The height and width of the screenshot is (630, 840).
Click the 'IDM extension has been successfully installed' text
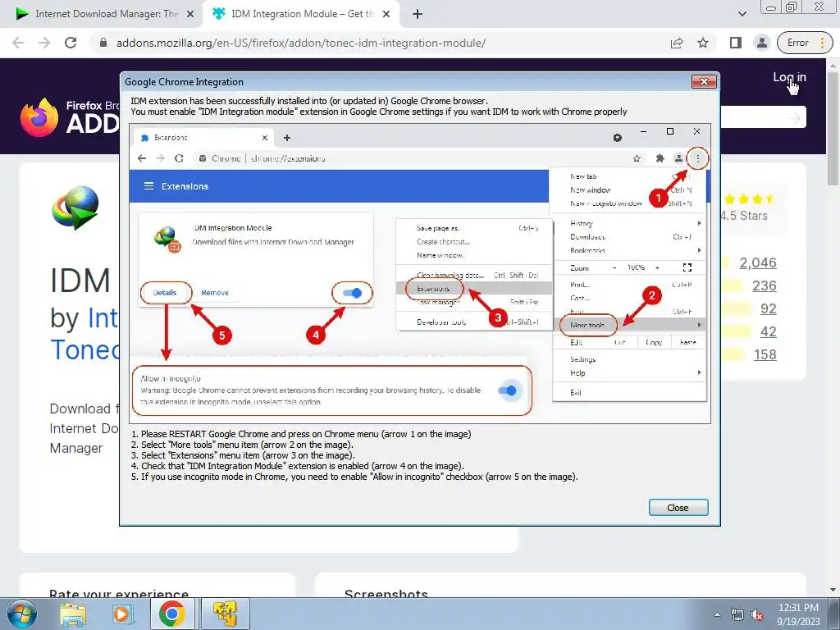pos(309,101)
